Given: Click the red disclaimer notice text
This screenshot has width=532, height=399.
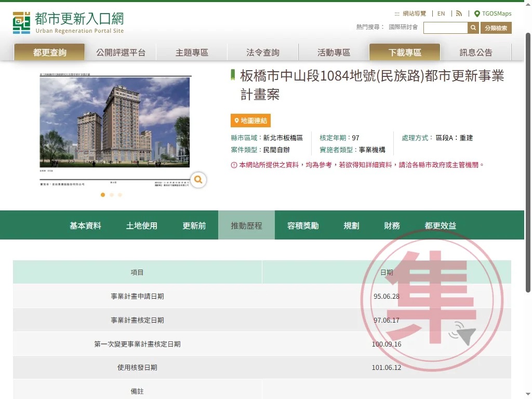Looking at the screenshot, I should (361, 165).
